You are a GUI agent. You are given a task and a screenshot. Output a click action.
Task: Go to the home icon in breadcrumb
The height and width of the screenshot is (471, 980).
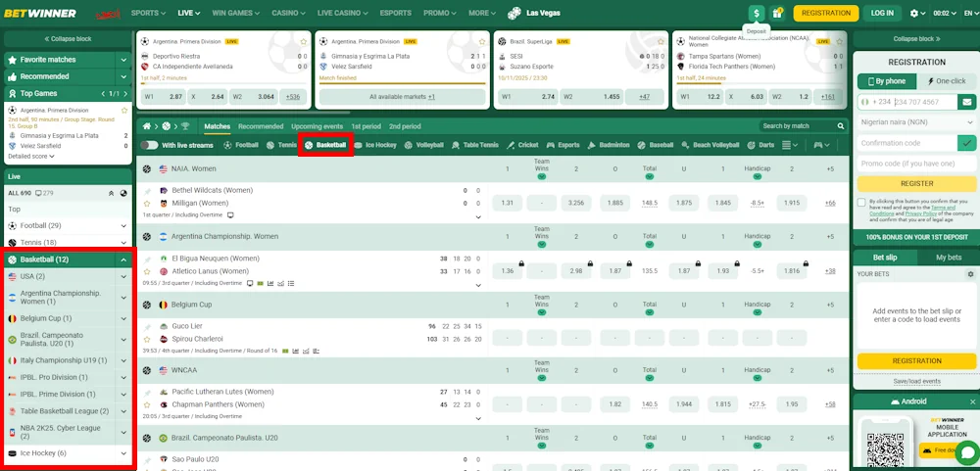tap(147, 126)
